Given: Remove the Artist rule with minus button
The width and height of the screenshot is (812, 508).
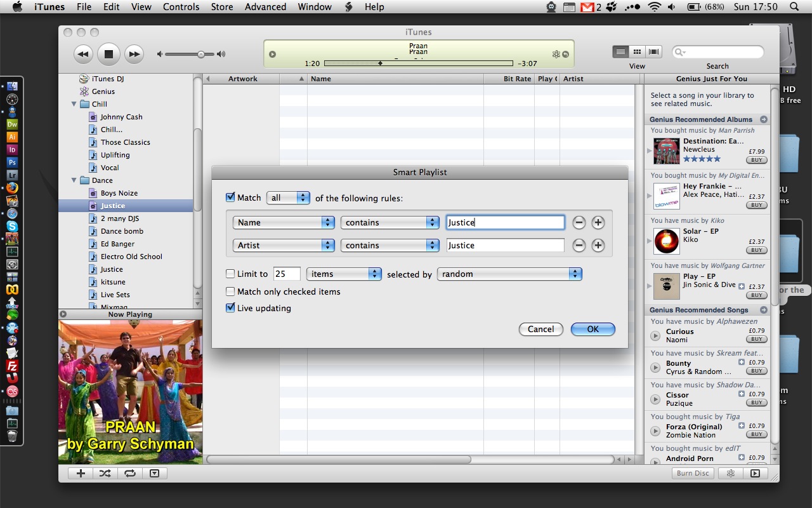Looking at the screenshot, I should [579, 245].
